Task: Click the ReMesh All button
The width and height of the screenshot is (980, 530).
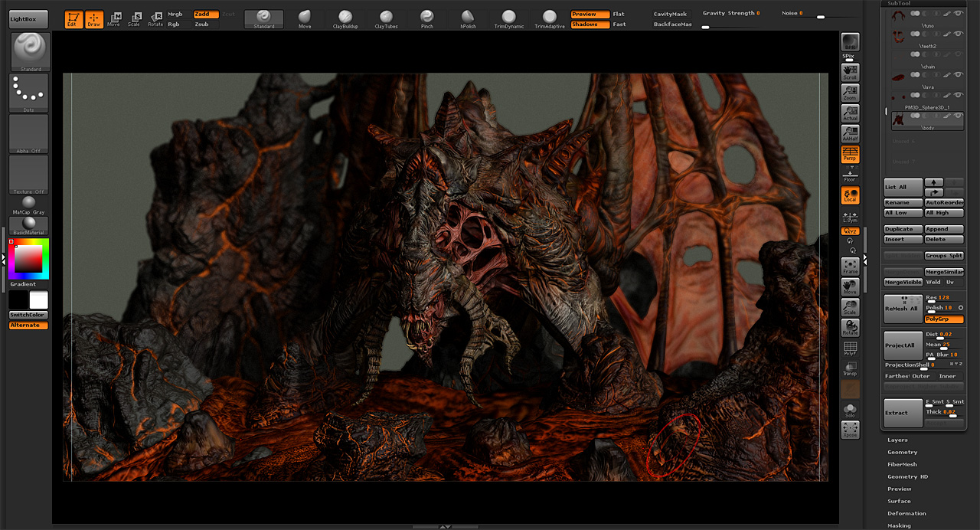Action: (x=903, y=308)
